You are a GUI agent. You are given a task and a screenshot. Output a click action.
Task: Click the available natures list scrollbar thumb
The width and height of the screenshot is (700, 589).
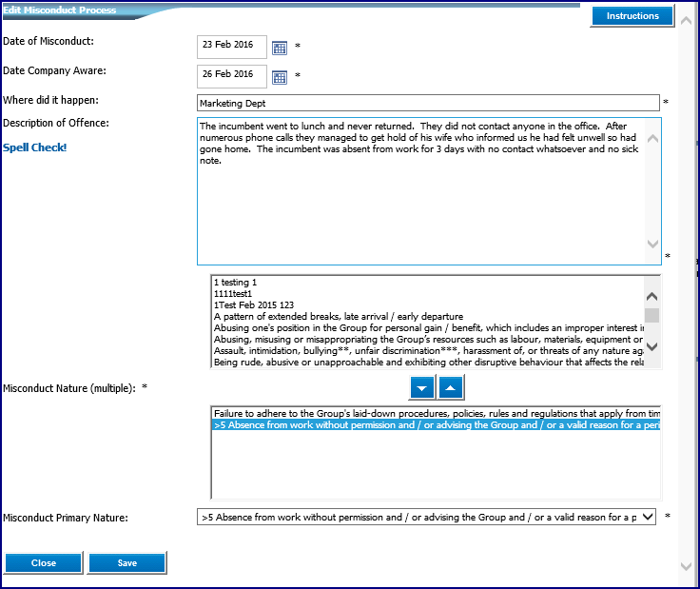651,315
